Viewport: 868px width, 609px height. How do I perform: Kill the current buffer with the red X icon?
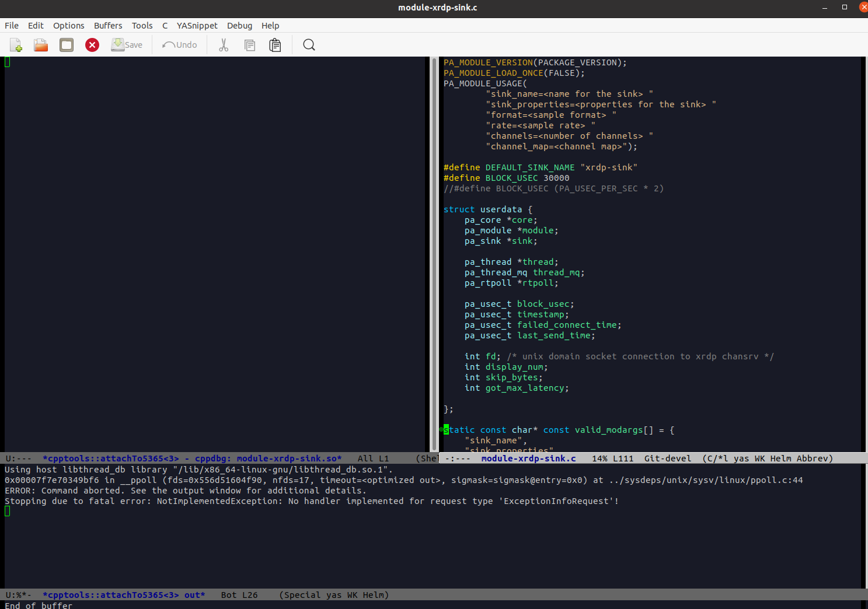(x=92, y=45)
